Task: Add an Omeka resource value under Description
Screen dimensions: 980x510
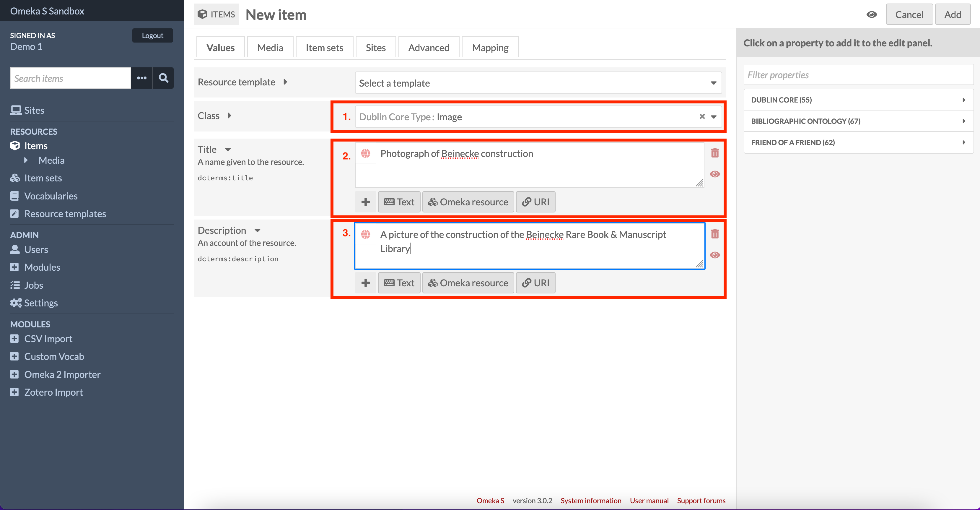Action: (x=468, y=283)
